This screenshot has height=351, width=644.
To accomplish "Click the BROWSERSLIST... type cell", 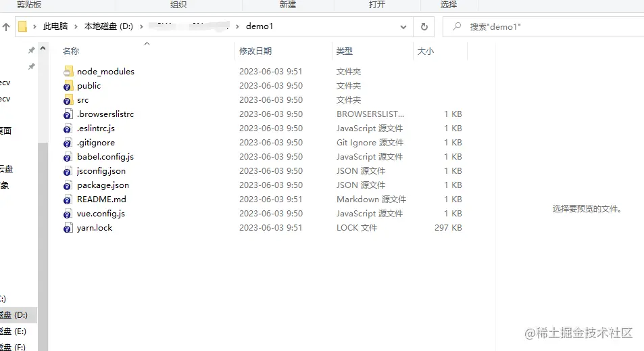I will 370,114.
